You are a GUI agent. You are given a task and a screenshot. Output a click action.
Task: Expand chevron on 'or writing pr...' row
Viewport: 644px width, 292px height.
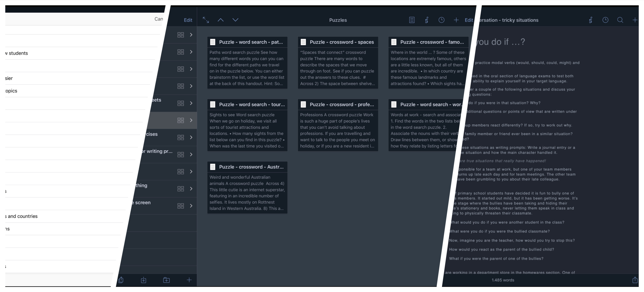click(x=191, y=155)
